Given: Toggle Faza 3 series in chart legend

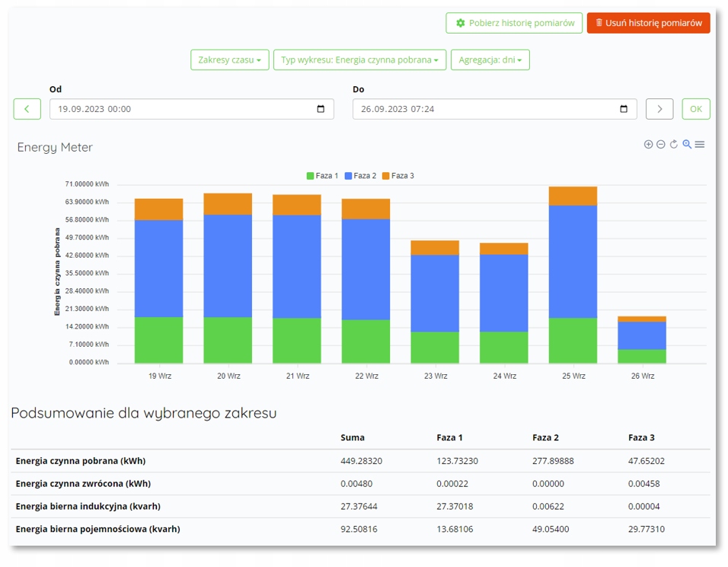Looking at the screenshot, I should 398,176.
